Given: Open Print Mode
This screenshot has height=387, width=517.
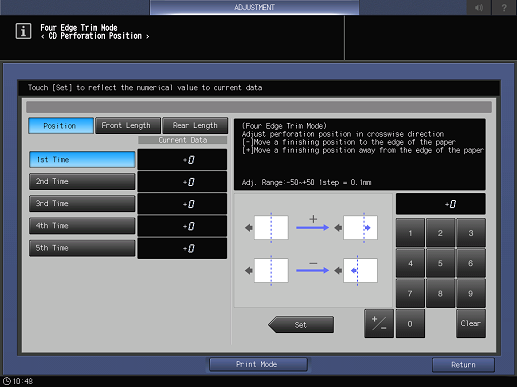Looking at the screenshot, I should (258, 364).
